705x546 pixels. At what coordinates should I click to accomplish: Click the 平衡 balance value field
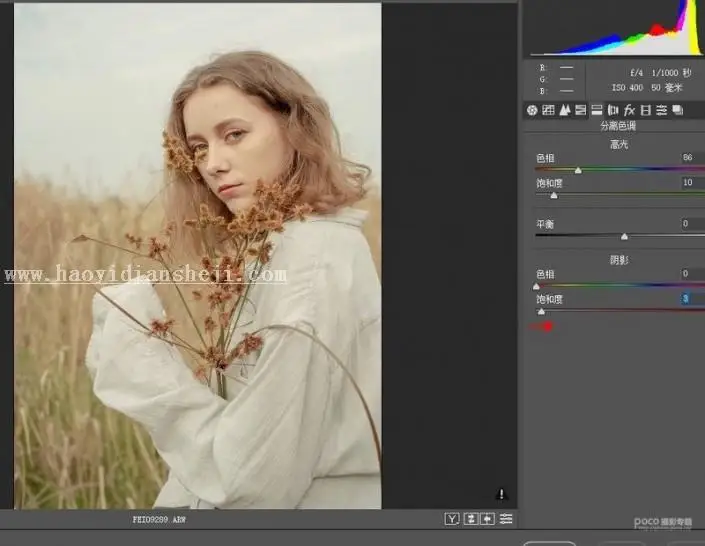click(692, 224)
